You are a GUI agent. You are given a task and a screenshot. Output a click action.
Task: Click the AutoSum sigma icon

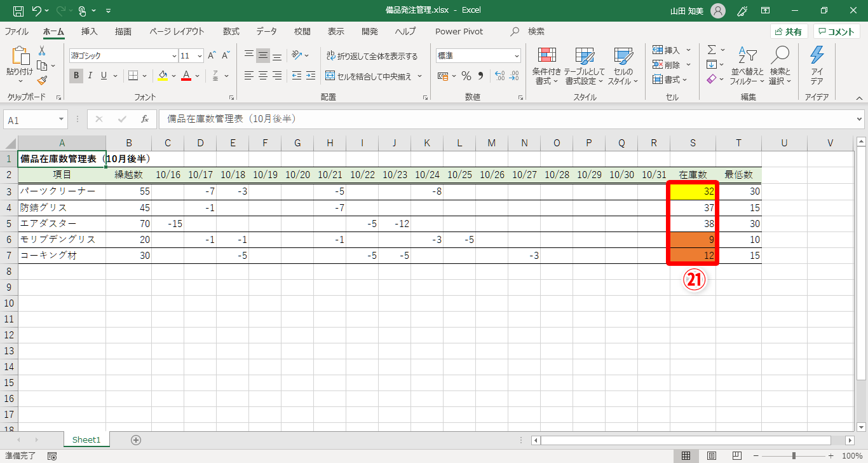coord(712,50)
